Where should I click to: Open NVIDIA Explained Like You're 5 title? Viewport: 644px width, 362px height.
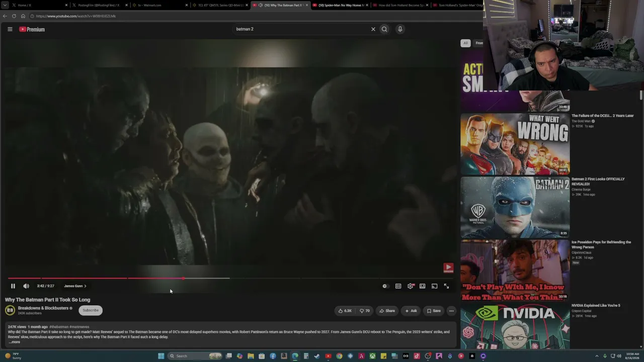(596, 306)
